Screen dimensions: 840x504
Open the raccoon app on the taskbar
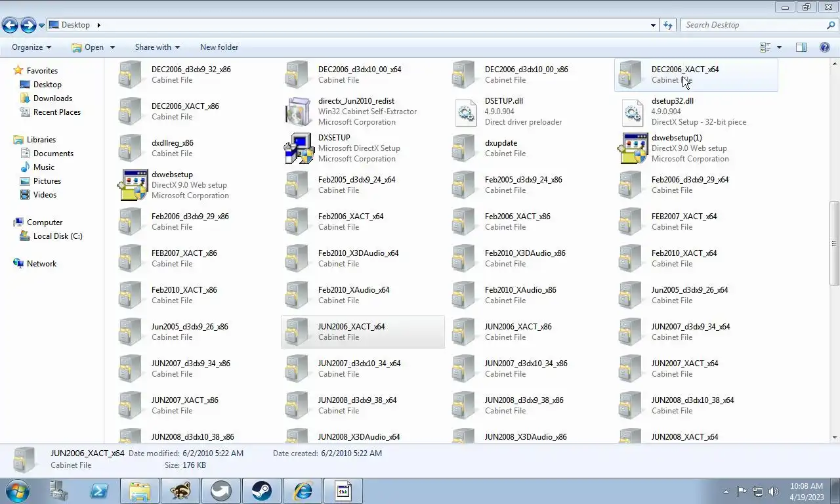180,491
